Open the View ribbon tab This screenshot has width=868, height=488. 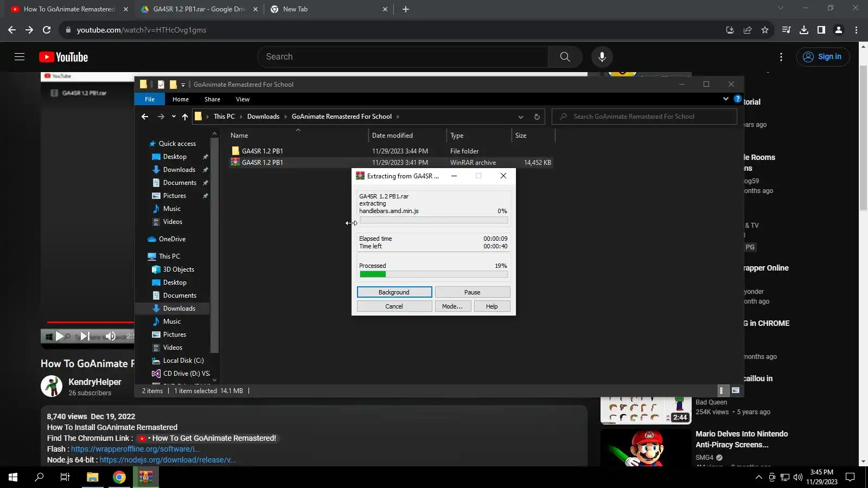(x=242, y=99)
